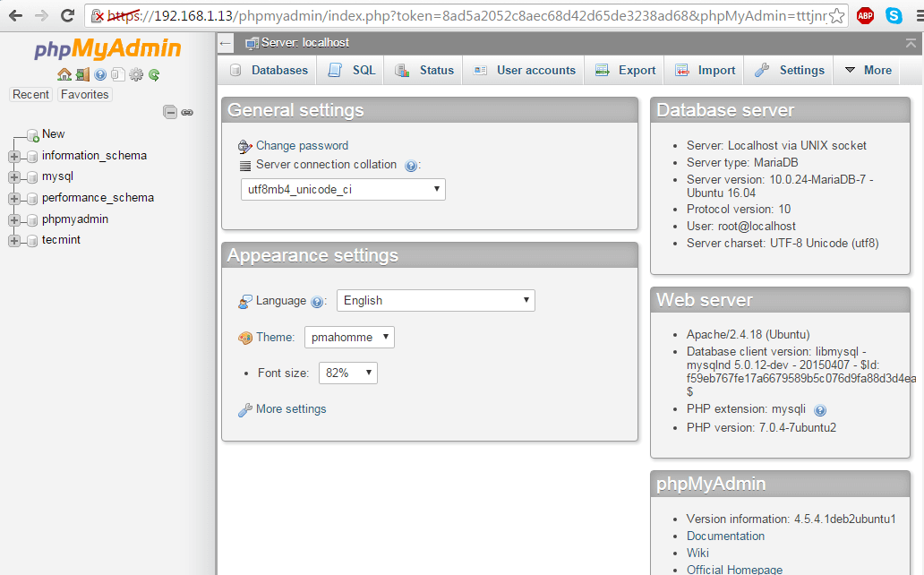Open the Wiki link
This screenshot has width=924, height=575.
tap(697, 554)
